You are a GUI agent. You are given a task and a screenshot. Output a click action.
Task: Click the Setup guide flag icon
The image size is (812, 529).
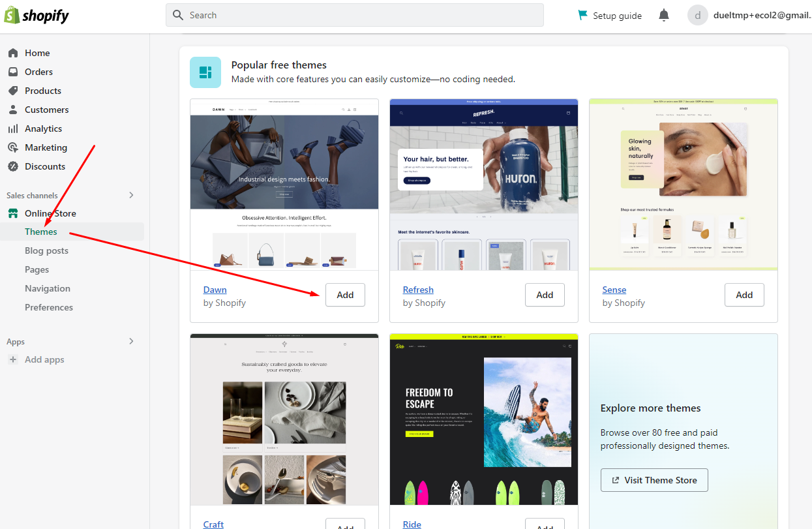click(x=582, y=15)
